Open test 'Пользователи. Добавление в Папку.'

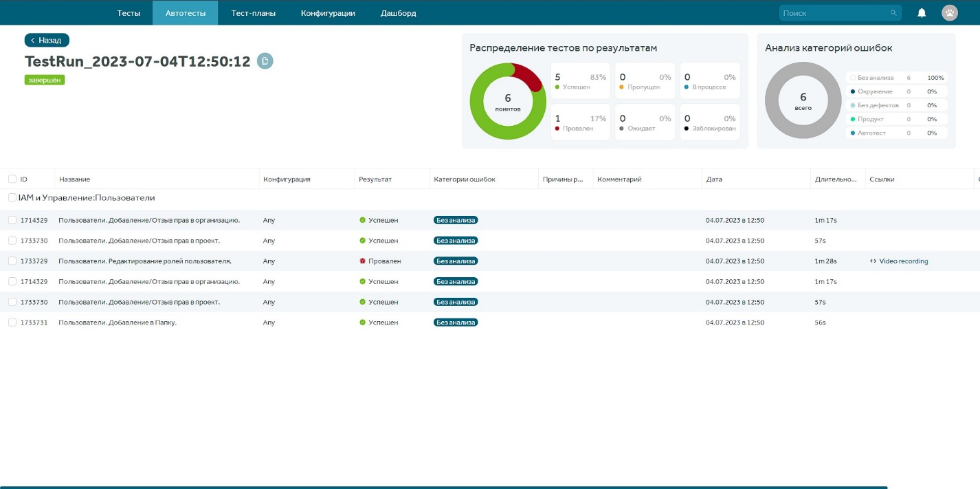(x=118, y=323)
